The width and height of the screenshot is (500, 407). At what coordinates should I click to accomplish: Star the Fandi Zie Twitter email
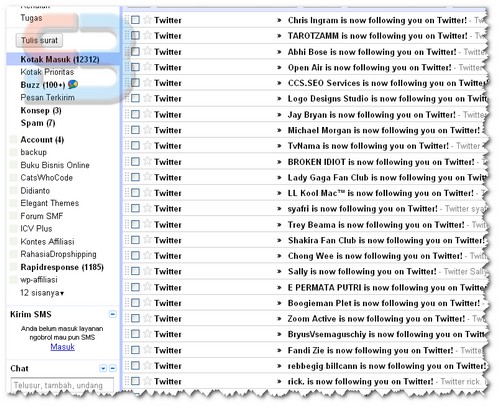pos(147,349)
